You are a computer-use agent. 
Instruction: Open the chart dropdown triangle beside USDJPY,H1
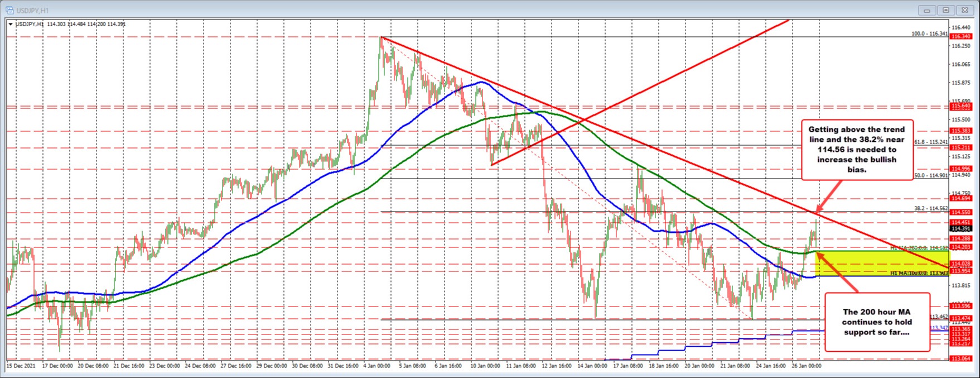pyautogui.click(x=11, y=24)
